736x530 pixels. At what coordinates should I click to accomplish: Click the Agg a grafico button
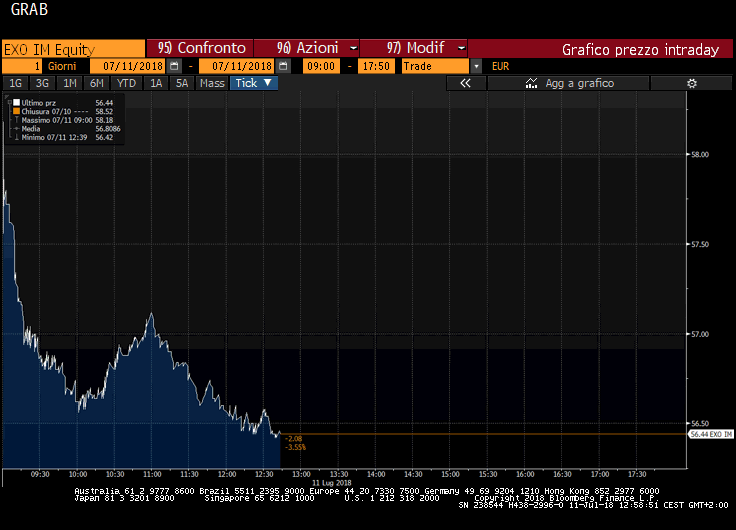568,84
